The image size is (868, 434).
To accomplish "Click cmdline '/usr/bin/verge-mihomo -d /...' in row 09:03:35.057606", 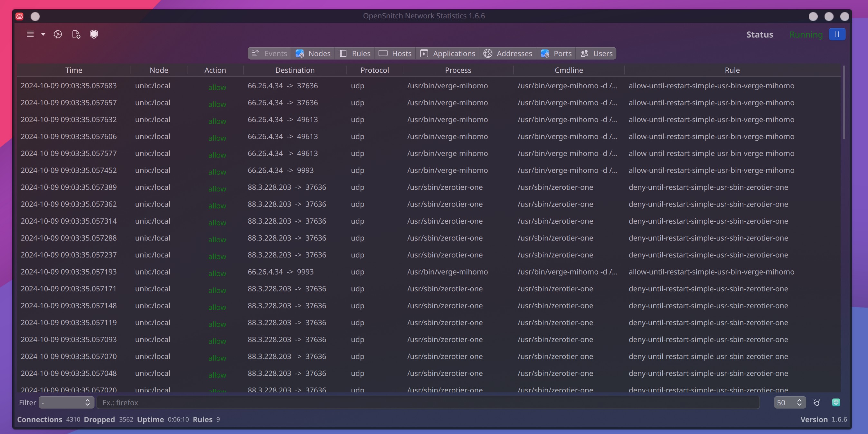I will [x=567, y=137].
